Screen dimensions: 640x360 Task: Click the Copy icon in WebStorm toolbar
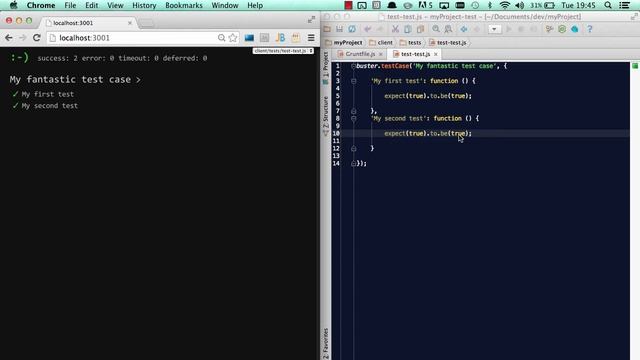tap(407, 29)
